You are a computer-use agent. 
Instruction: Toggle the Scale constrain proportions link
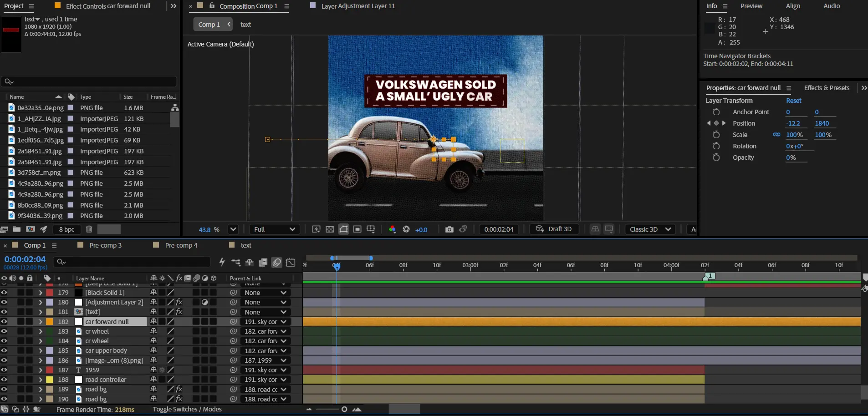pos(776,135)
